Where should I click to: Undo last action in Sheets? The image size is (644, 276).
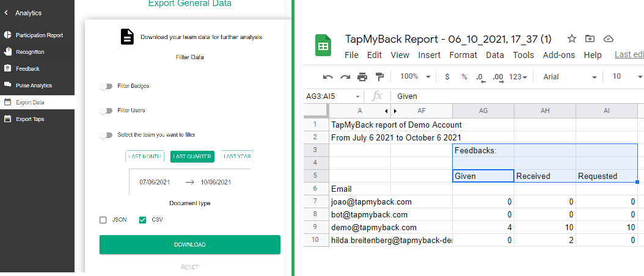click(327, 77)
